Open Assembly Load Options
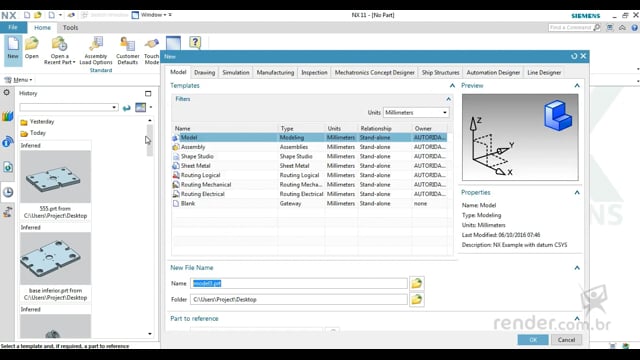Image resolution: width=640 pixels, height=360 pixels. (x=96, y=50)
